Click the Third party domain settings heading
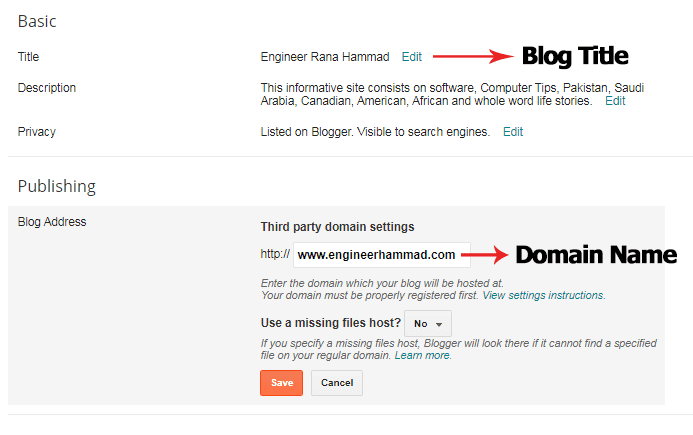693x435 pixels. 337,227
